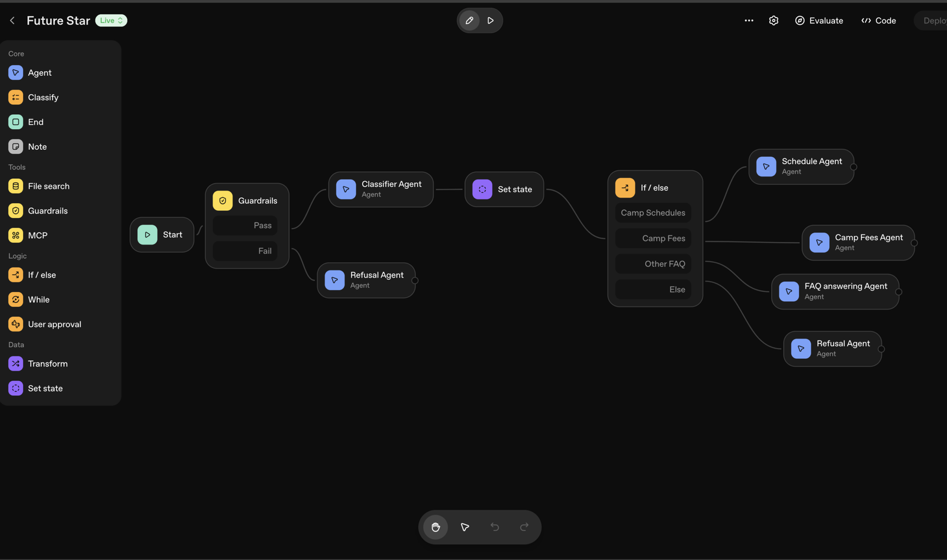Click the Evaluate button

[x=819, y=21]
